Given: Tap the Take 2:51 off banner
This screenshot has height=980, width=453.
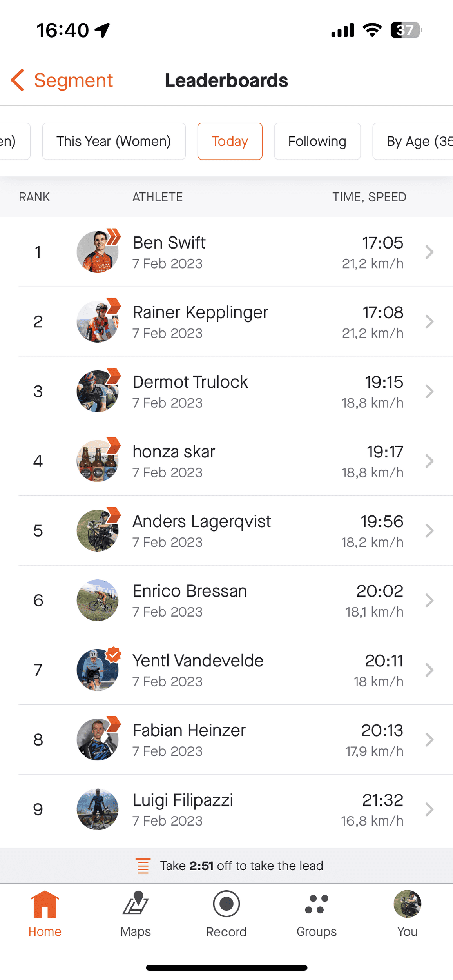Looking at the screenshot, I should (226, 866).
